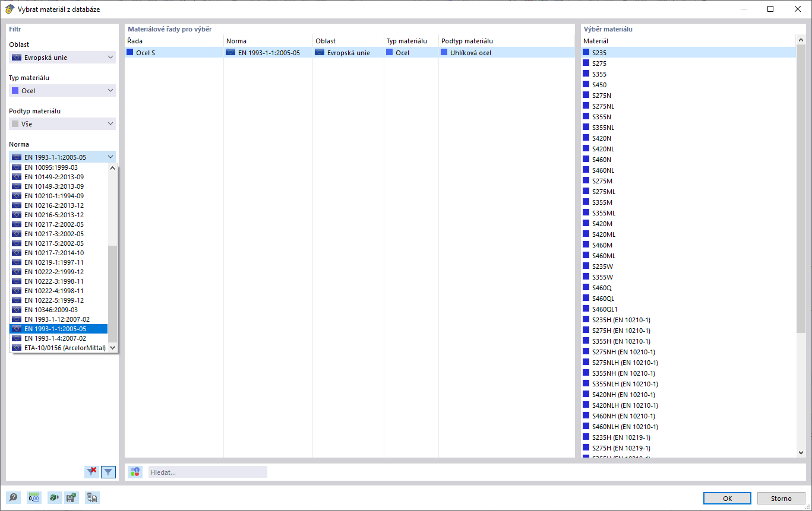Select material S420M
Screen dimensions: 812x511
click(x=688, y=224)
